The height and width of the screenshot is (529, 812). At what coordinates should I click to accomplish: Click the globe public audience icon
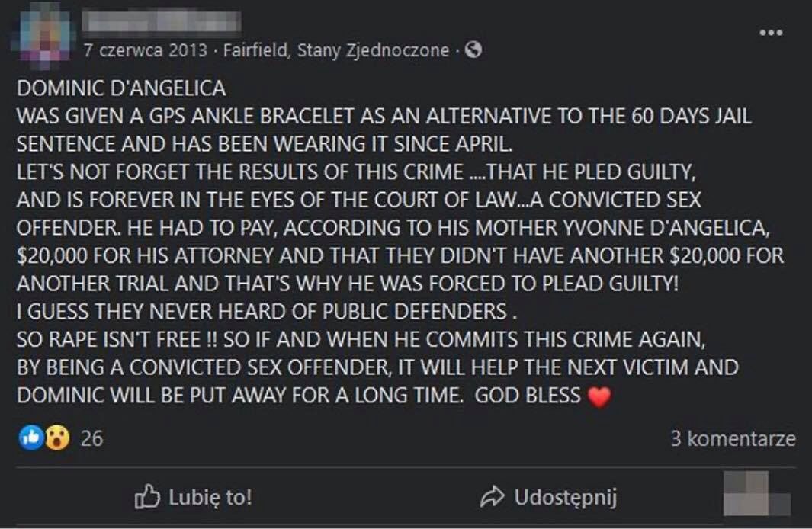473,51
